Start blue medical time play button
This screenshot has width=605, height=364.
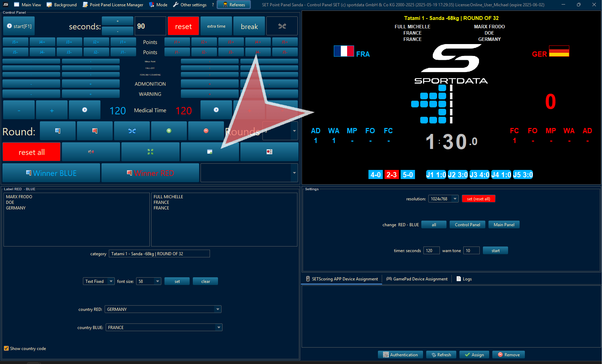pyautogui.click(x=85, y=110)
